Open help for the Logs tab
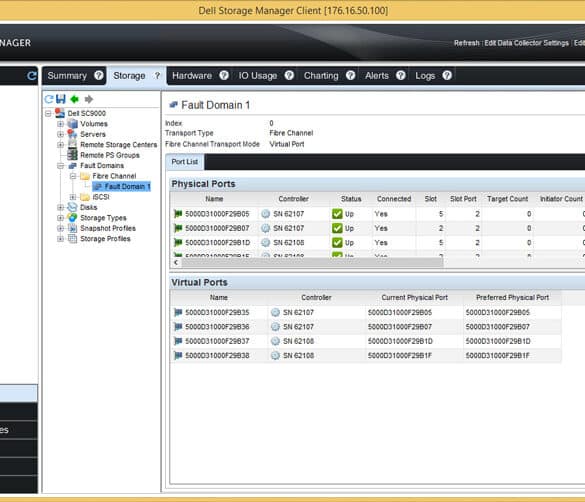 click(x=447, y=75)
